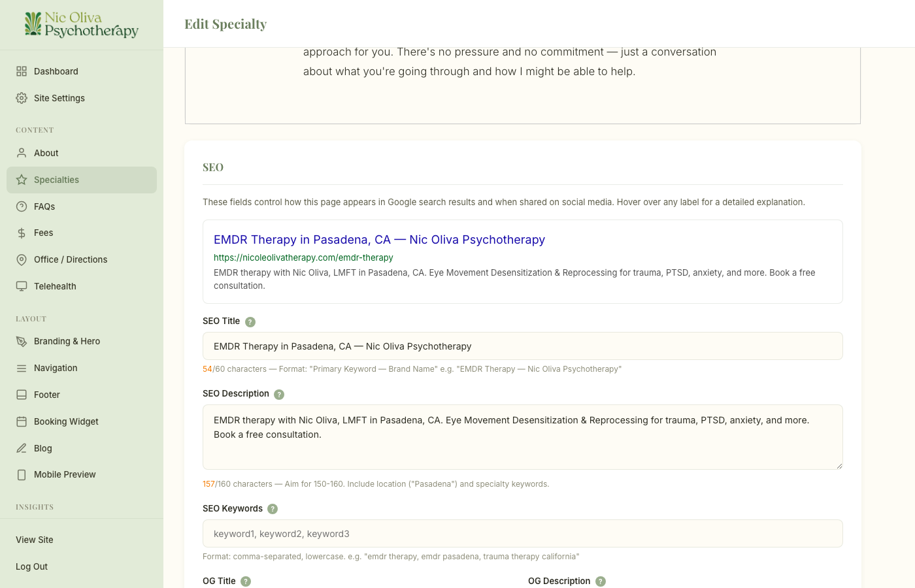The height and width of the screenshot is (588, 915).
Task: Click the LAYOUT sidebar heading
Action: click(x=31, y=319)
